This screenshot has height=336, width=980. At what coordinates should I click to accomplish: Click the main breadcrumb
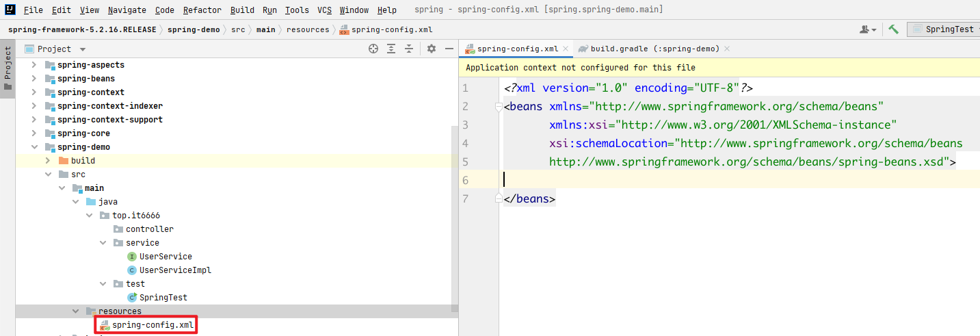click(266, 29)
